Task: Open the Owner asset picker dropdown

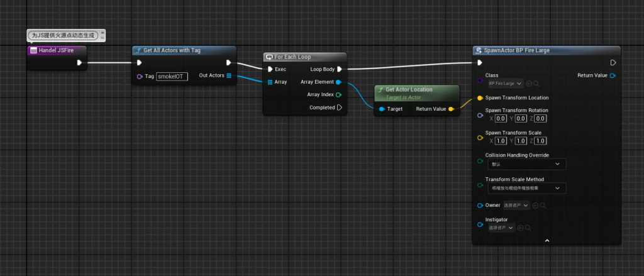Action: pyautogui.click(x=516, y=205)
